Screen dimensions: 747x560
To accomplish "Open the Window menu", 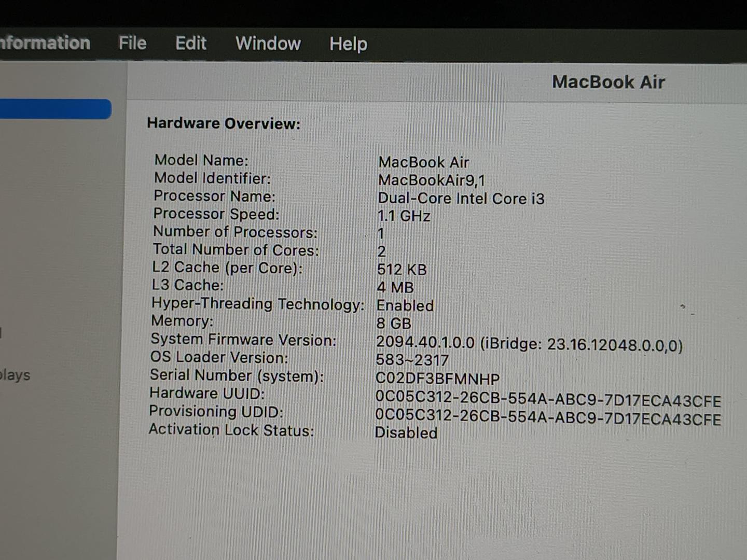I will pyautogui.click(x=268, y=44).
